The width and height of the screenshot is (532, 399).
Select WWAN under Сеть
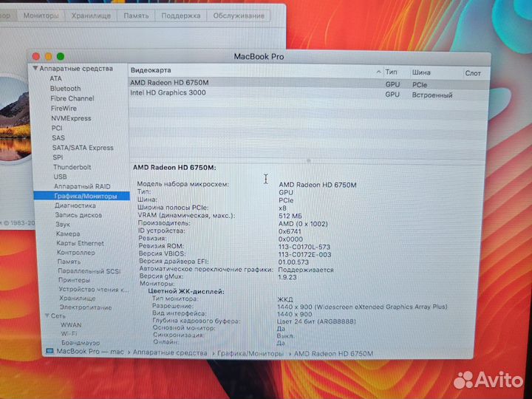[x=71, y=324]
